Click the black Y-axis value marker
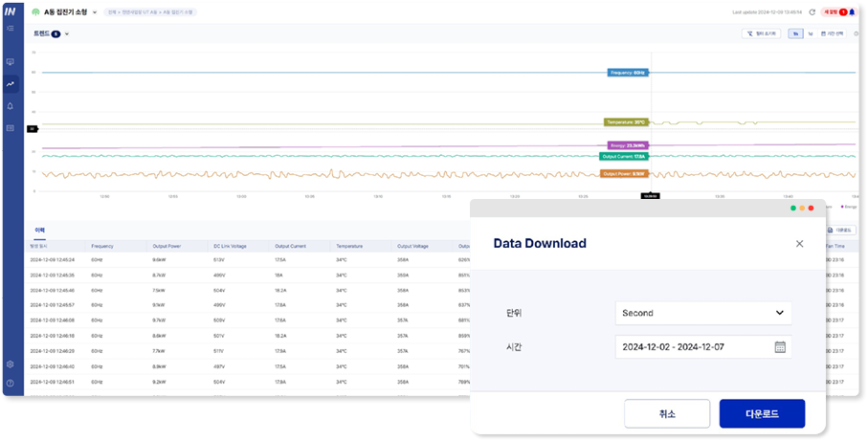 tap(32, 128)
